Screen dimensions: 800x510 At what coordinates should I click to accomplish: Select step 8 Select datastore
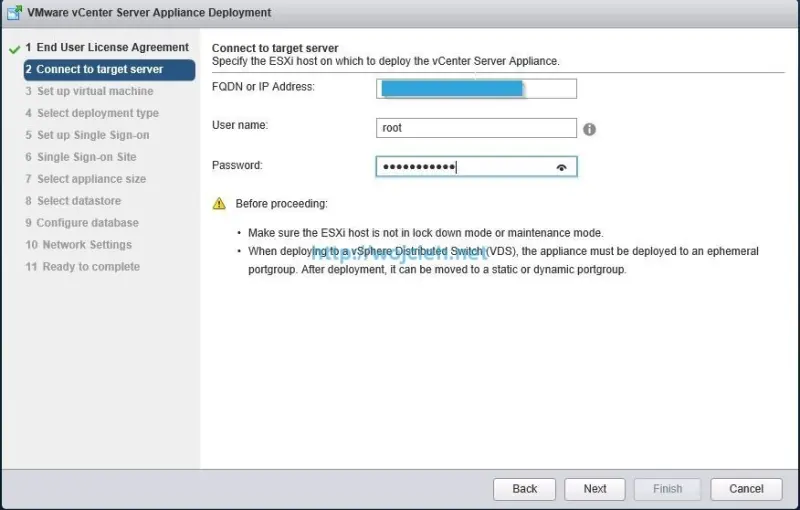point(73,201)
